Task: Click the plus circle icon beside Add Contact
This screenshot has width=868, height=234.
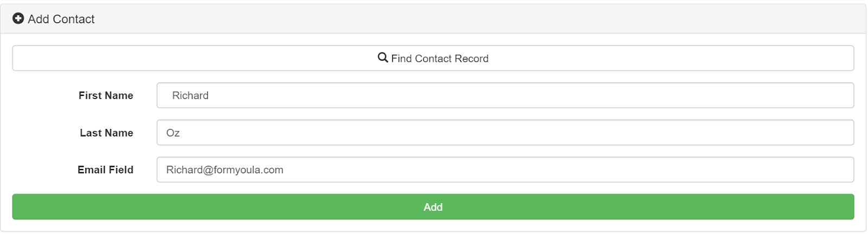Action: click(18, 19)
